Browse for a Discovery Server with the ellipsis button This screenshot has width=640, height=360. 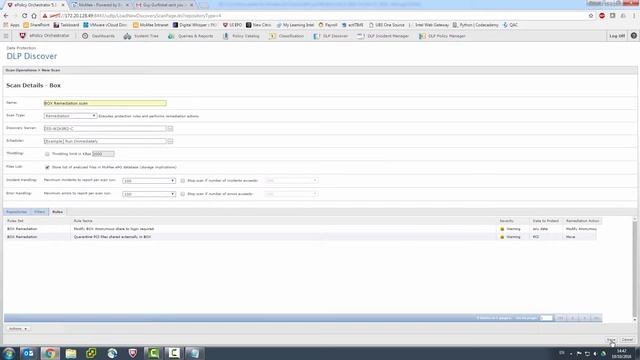[170, 129]
